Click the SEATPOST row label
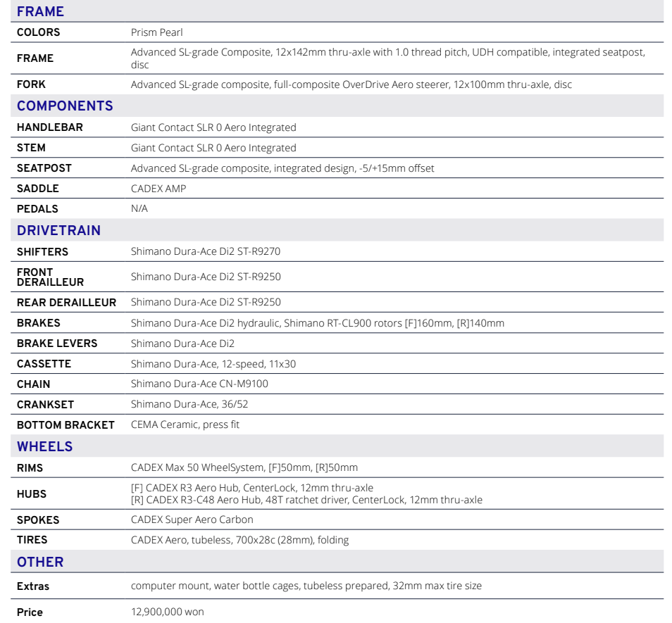 point(44,168)
